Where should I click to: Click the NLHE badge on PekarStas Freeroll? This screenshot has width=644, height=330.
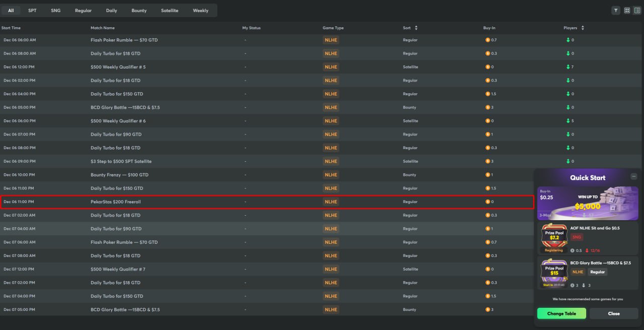click(x=331, y=202)
